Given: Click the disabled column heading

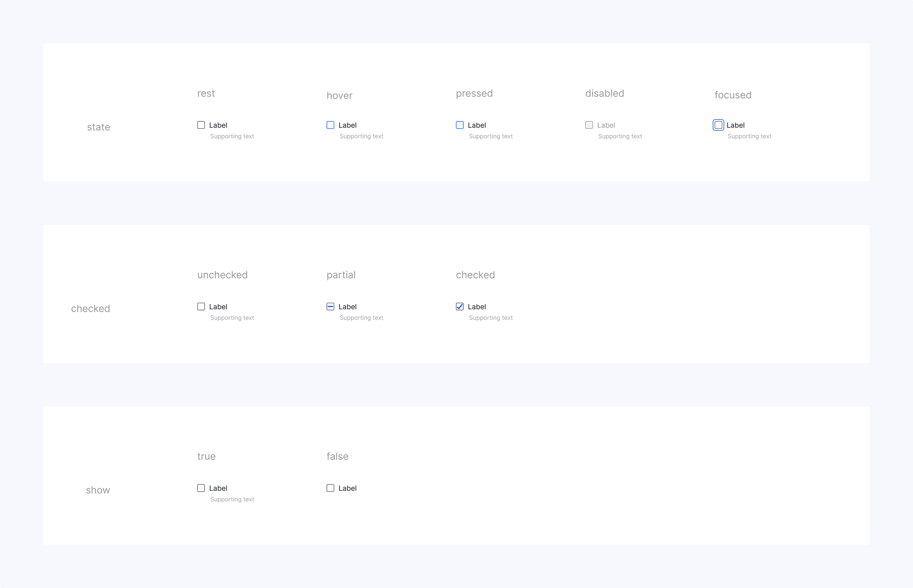Looking at the screenshot, I should pyautogui.click(x=604, y=94).
